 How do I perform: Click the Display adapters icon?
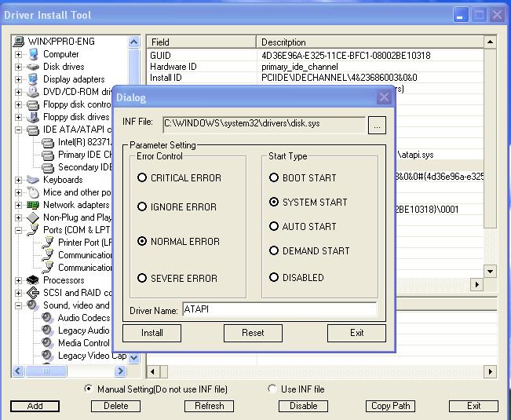(33, 79)
